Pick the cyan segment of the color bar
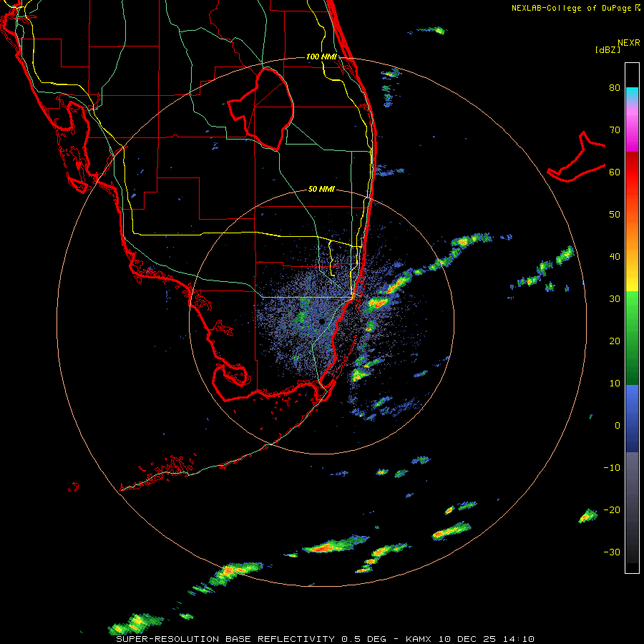Screen dimensions: 644x644 tap(632, 94)
